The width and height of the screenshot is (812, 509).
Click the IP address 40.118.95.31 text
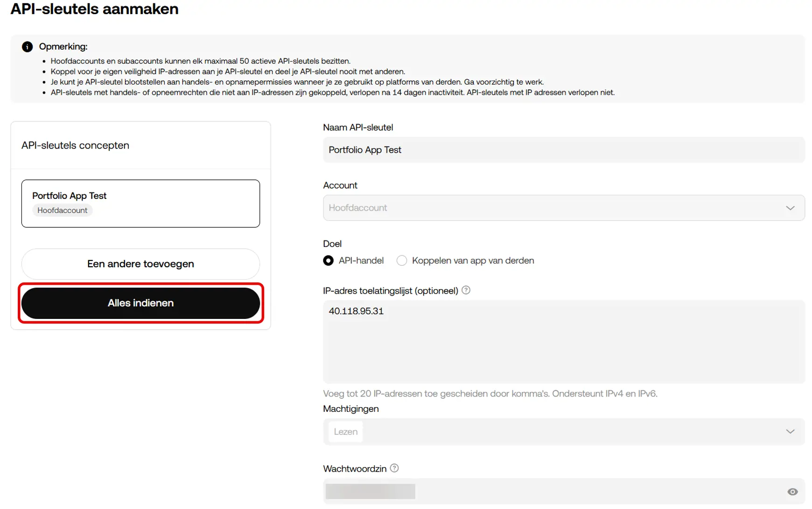pos(356,311)
